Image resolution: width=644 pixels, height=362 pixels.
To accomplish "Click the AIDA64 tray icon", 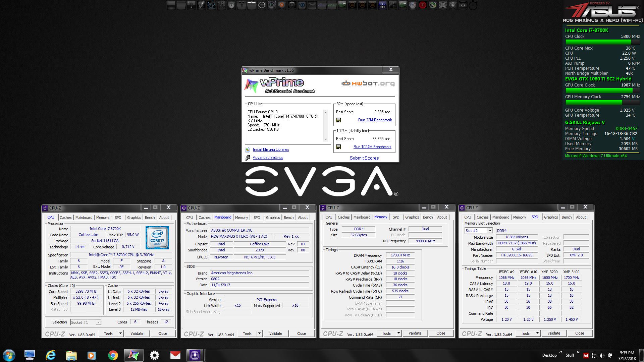I will pos(586,356).
